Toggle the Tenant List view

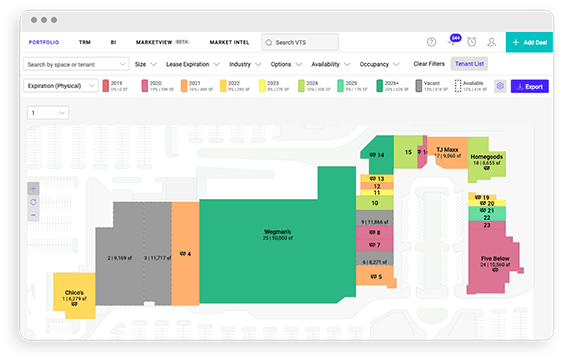pos(469,64)
